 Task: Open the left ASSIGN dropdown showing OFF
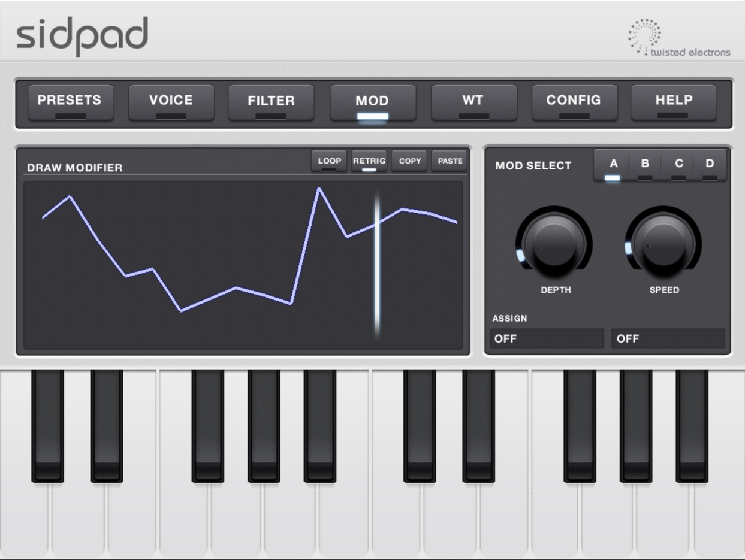point(546,338)
